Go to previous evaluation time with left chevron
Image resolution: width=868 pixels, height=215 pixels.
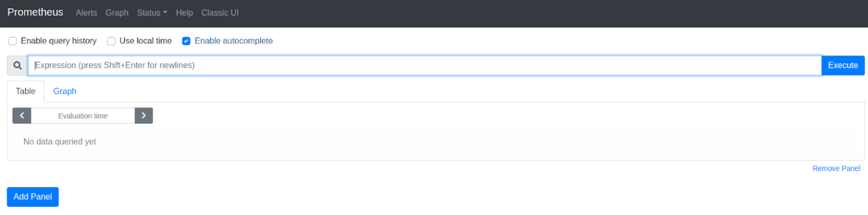point(22,116)
